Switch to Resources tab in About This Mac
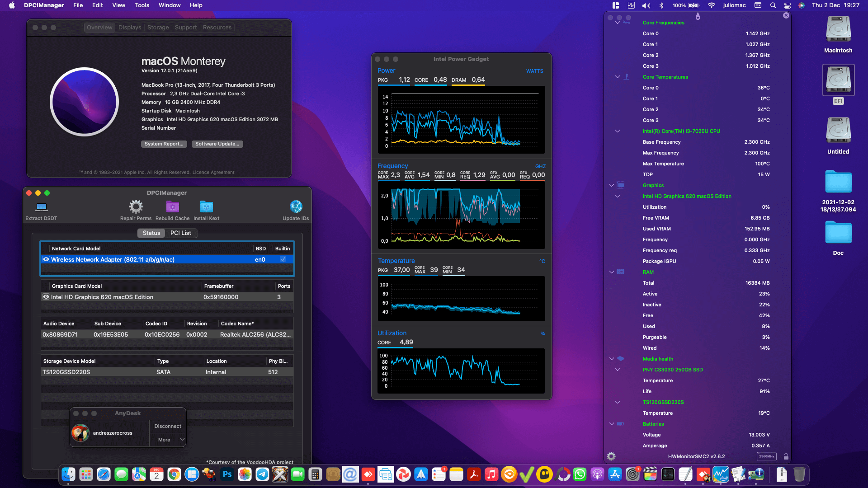868x488 pixels. [x=217, y=28]
